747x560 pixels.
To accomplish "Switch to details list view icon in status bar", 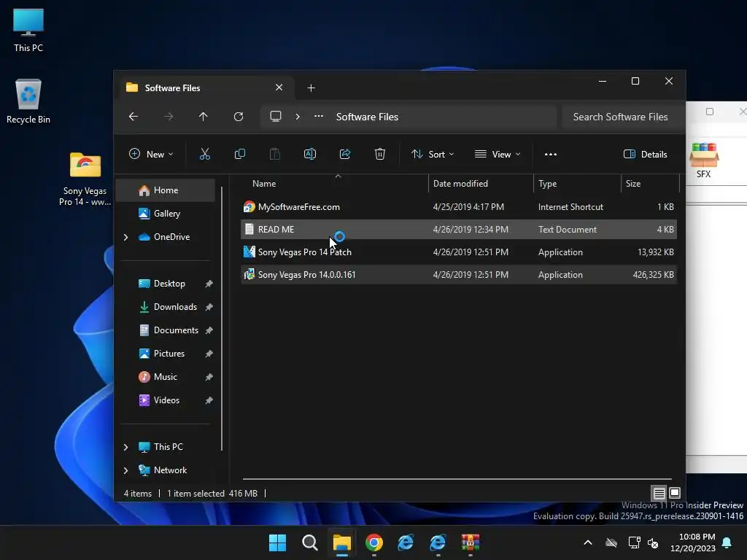I will (x=659, y=493).
